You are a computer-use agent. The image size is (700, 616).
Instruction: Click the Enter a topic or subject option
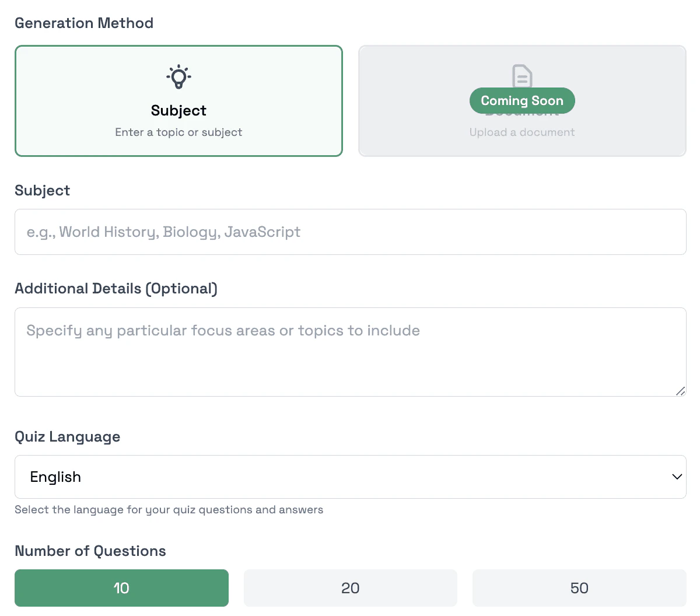(x=178, y=132)
